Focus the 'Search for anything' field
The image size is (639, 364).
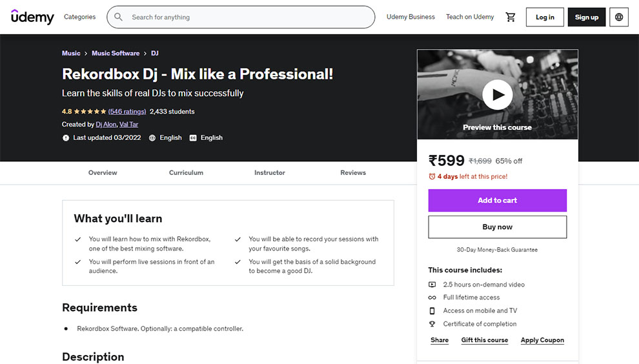[x=241, y=17]
